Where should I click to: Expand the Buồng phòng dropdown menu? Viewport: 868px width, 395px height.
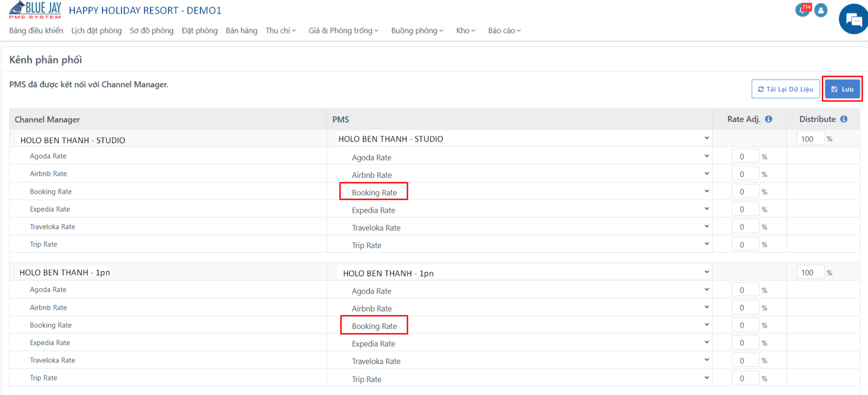click(x=417, y=31)
